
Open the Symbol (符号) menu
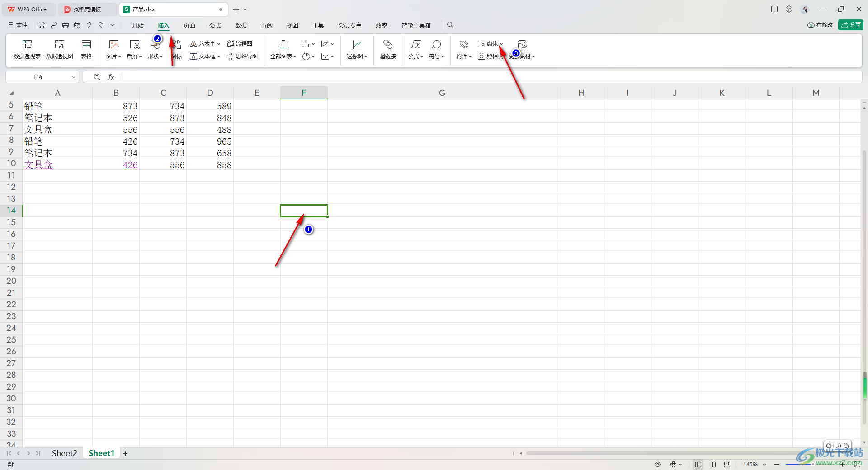pos(437,49)
